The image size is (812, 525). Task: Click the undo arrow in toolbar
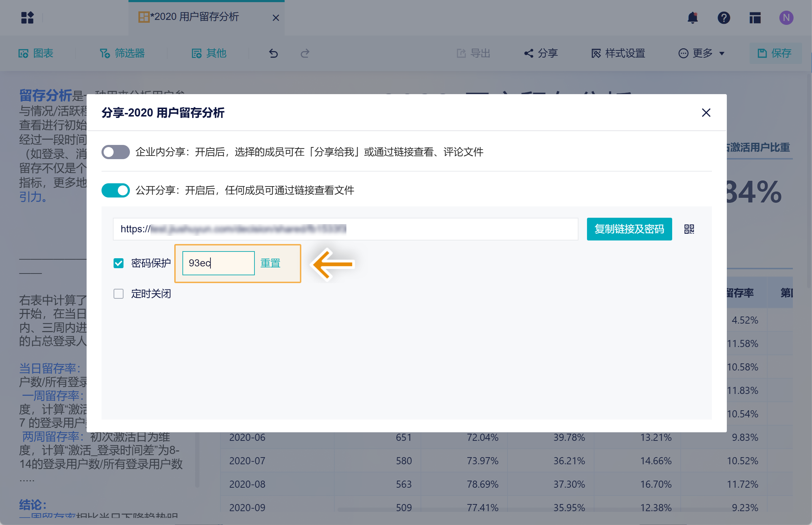point(273,53)
